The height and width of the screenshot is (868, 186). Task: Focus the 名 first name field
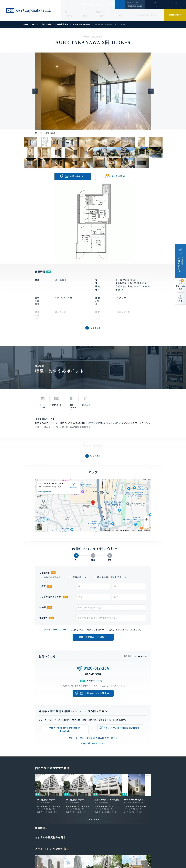tap(129, 586)
